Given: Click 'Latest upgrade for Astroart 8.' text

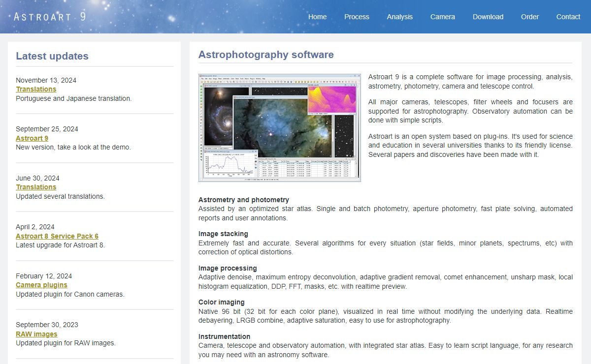Looking at the screenshot, I should tap(60, 245).
